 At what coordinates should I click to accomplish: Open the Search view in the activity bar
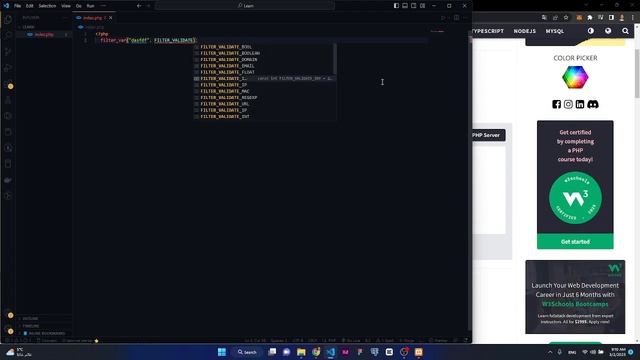click(8, 36)
